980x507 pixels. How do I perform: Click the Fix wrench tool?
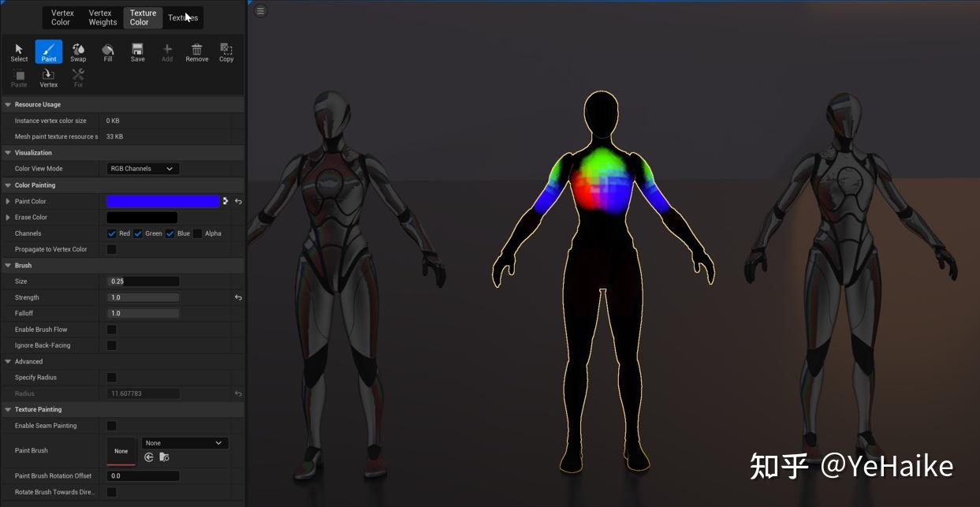(78, 77)
